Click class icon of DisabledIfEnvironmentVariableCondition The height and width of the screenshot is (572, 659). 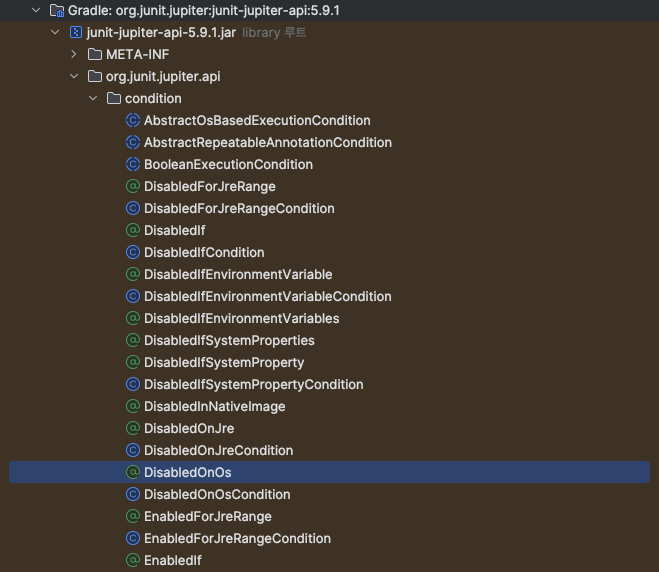point(133,296)
